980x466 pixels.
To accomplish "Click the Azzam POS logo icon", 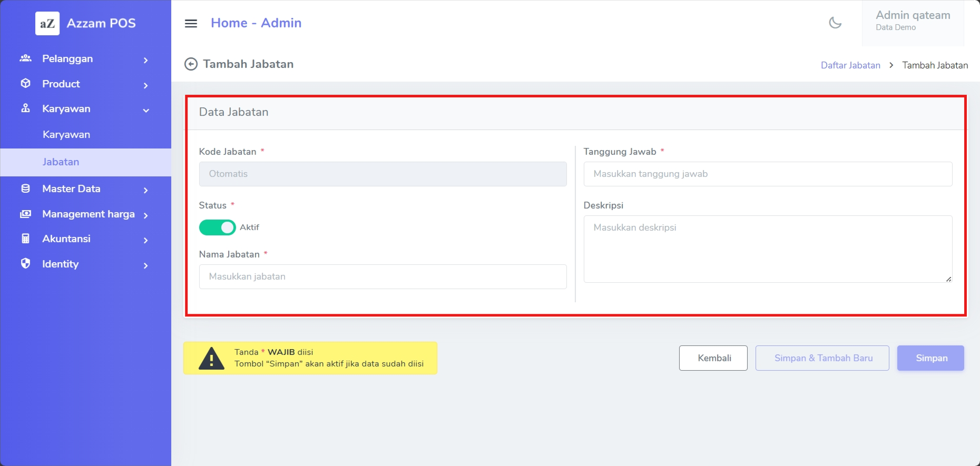I will click(x=47, y=24).
